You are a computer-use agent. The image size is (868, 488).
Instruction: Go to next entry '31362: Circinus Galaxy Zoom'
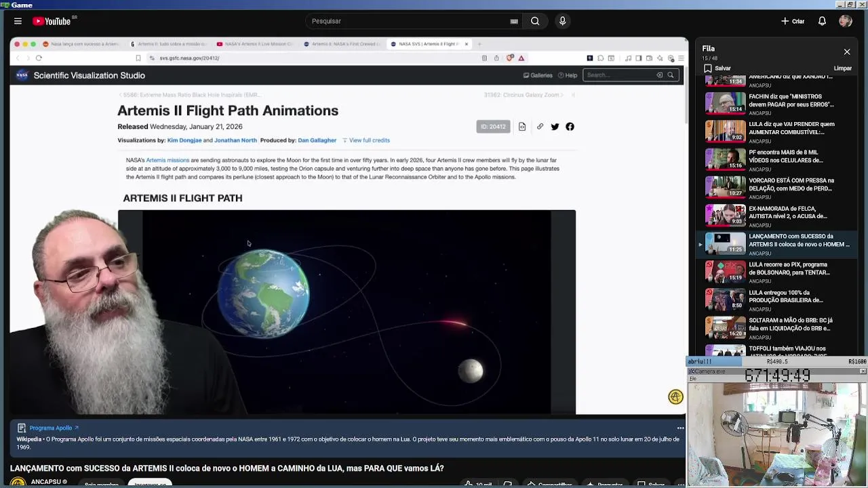tap(523, 95)
